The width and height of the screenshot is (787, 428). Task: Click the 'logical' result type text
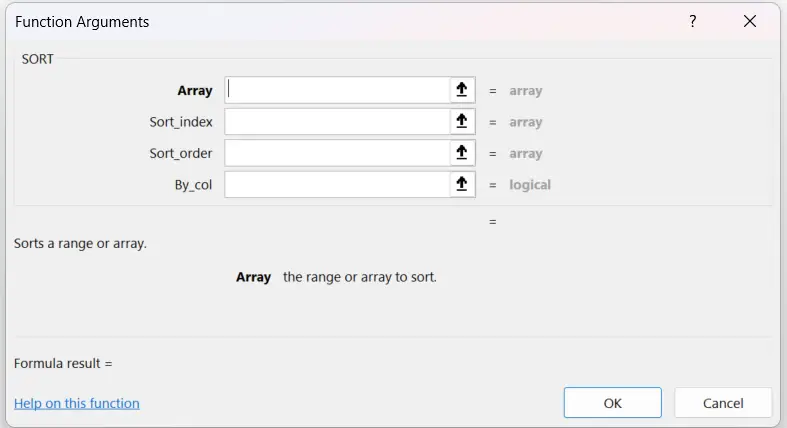[530, 185]
